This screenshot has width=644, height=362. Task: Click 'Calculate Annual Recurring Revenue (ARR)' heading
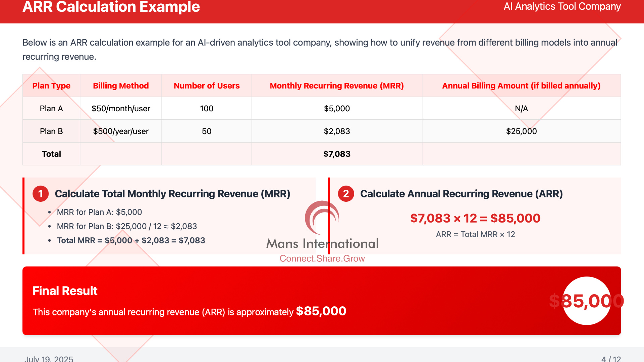pos(461,194)
